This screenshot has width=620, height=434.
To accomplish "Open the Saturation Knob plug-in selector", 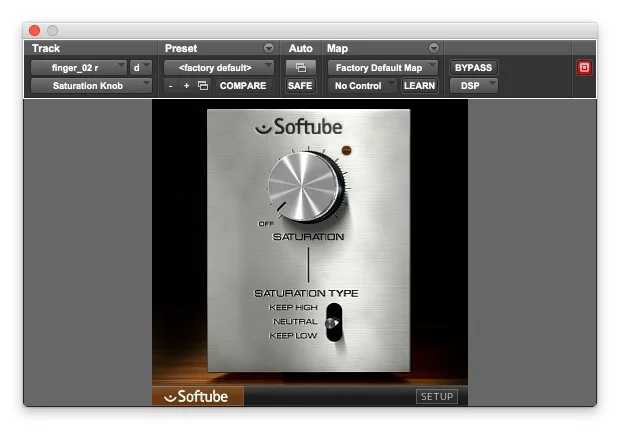I will click(x=91, y=86).
